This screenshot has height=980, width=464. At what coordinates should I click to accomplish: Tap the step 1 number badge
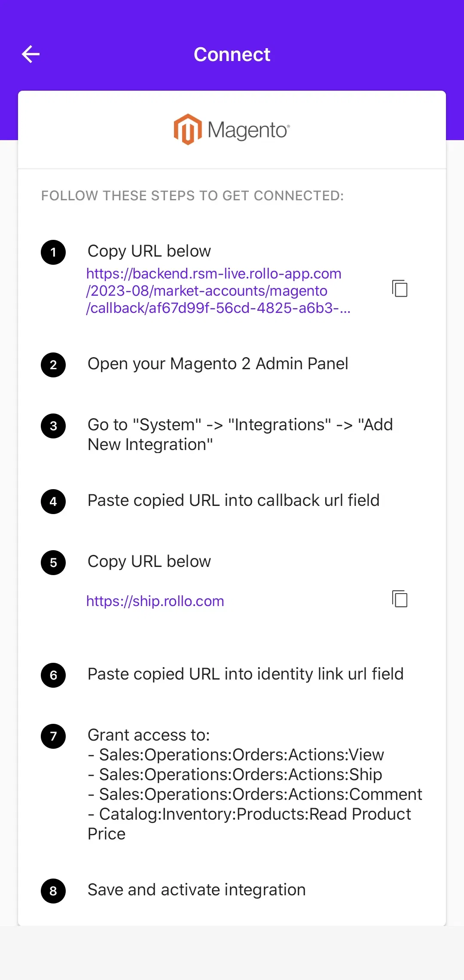[x=53, y=252]
